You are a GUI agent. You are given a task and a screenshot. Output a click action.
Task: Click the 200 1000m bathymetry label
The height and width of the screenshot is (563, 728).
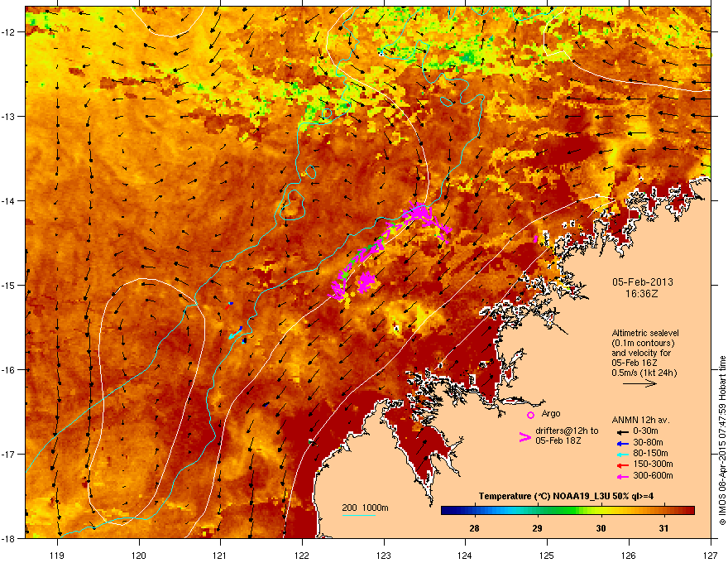(x=365, y=508)
